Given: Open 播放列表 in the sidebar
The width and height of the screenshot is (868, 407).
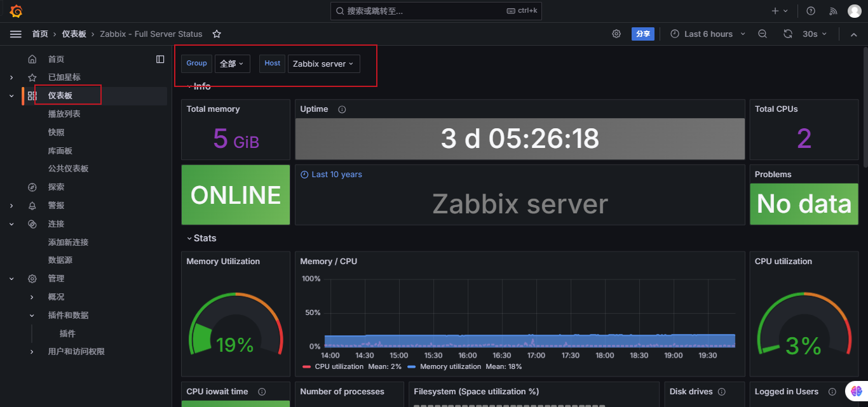Looking at the screenshot, I should point(64,114).
